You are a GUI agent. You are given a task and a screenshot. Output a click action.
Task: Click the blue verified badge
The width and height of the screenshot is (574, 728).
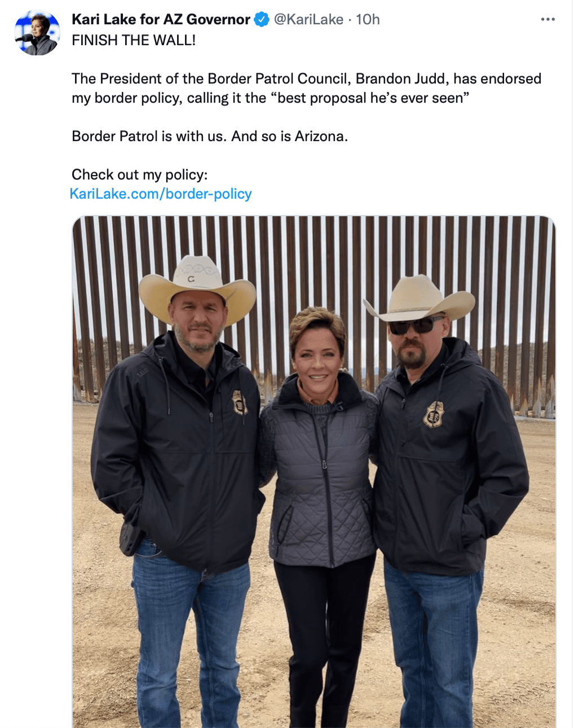(262, 19)
